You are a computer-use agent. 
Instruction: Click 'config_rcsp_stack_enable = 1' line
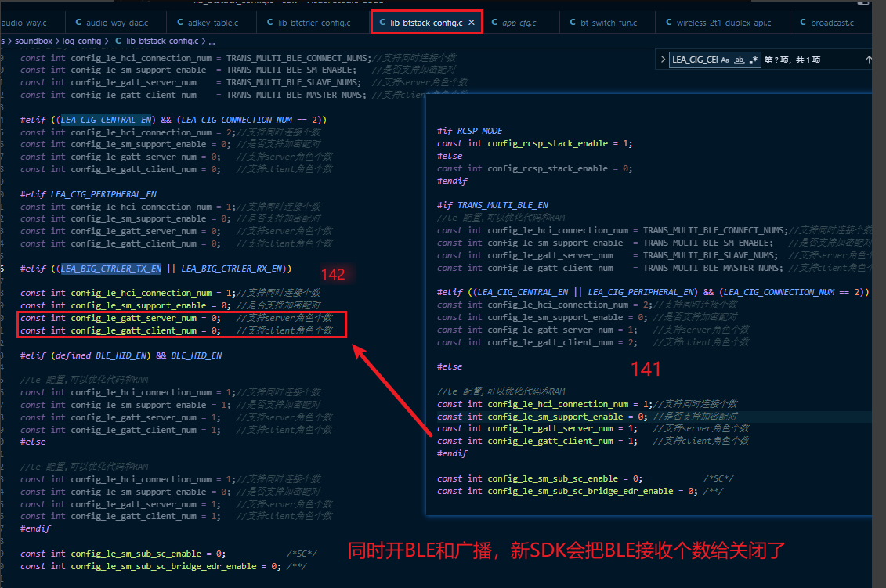pyautogui.click(x=534, y=143)
